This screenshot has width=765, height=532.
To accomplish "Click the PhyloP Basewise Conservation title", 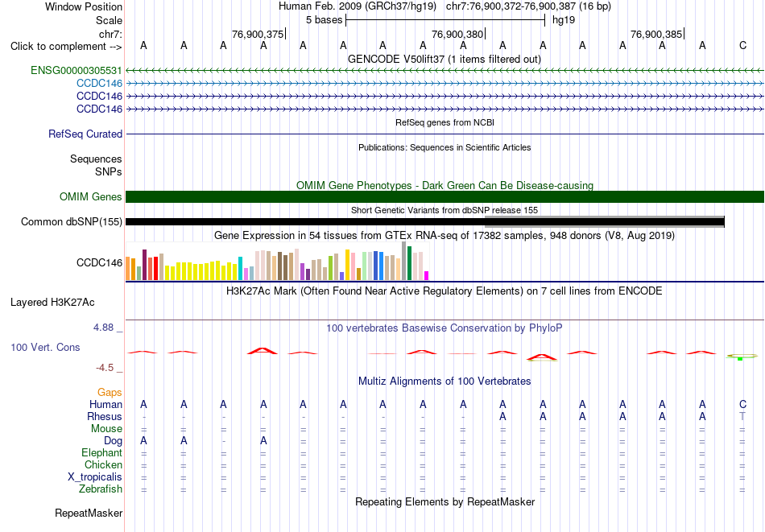I will pyautogui.click(x=445, y=328).
